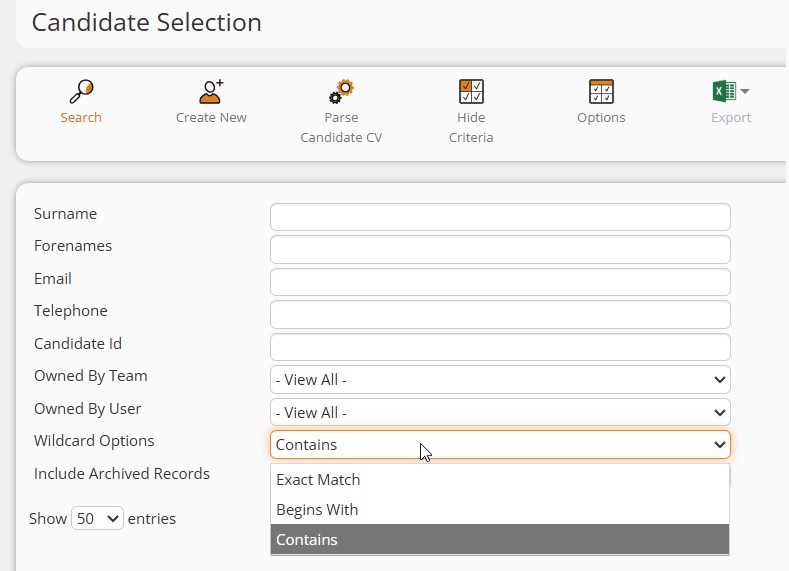Click the Email input field
The image size is (789, 571).
[x=500, y=282]
